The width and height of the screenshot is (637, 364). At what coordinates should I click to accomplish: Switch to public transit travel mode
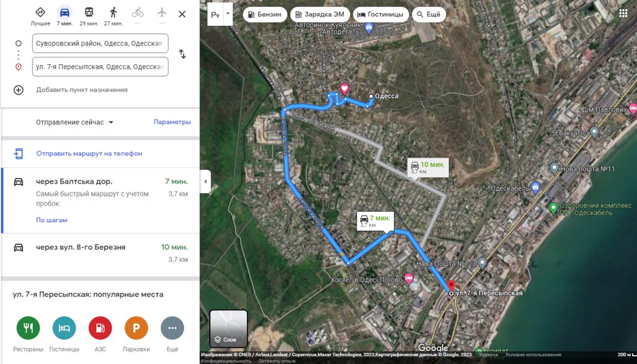pyautogui.click(x=89, y=13)
